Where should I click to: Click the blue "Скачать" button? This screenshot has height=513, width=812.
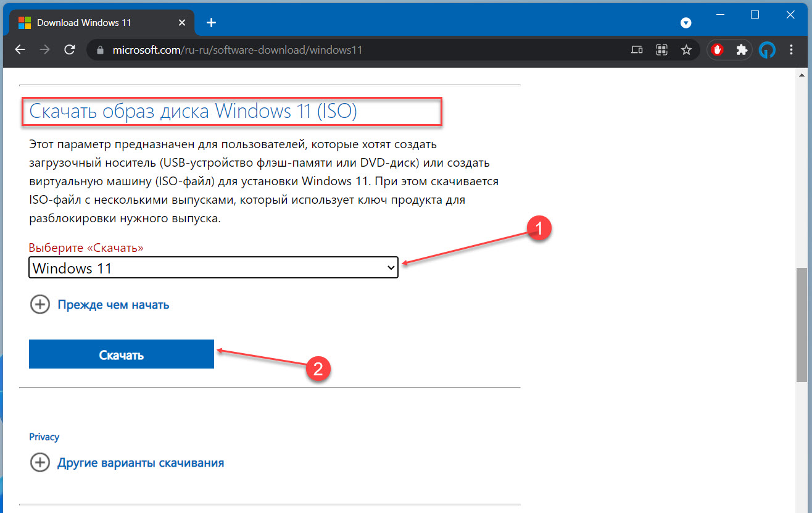[x=122, y=354]
